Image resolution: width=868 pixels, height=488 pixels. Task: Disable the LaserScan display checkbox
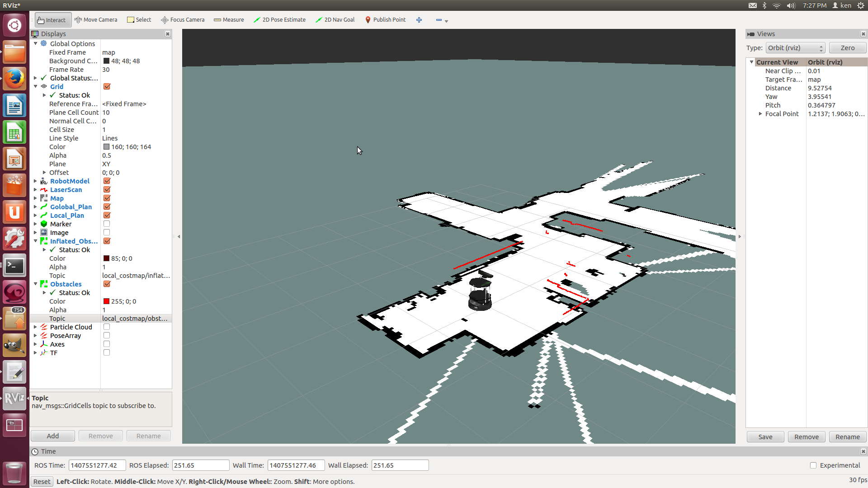pos(107,190)
